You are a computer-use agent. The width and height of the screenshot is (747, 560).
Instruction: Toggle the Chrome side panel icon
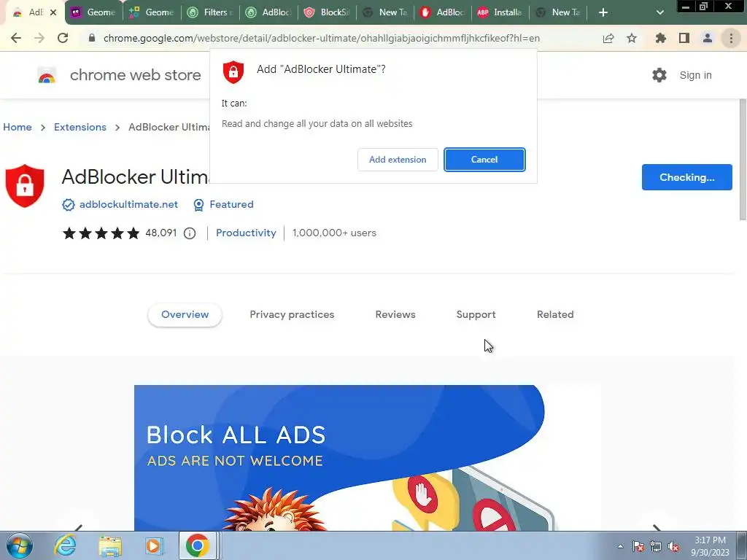click(684, 38)
